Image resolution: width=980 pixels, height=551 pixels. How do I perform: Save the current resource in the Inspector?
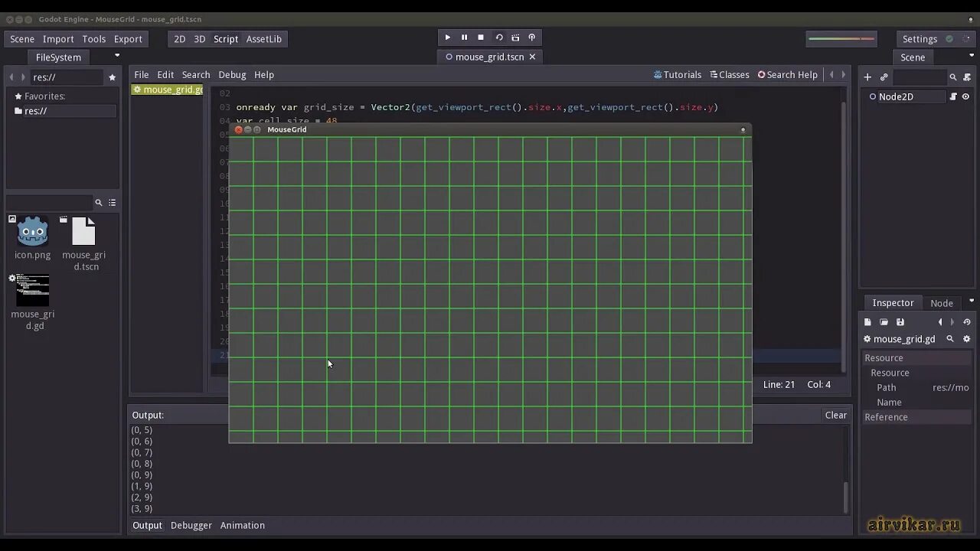click(x=900, y=321)
